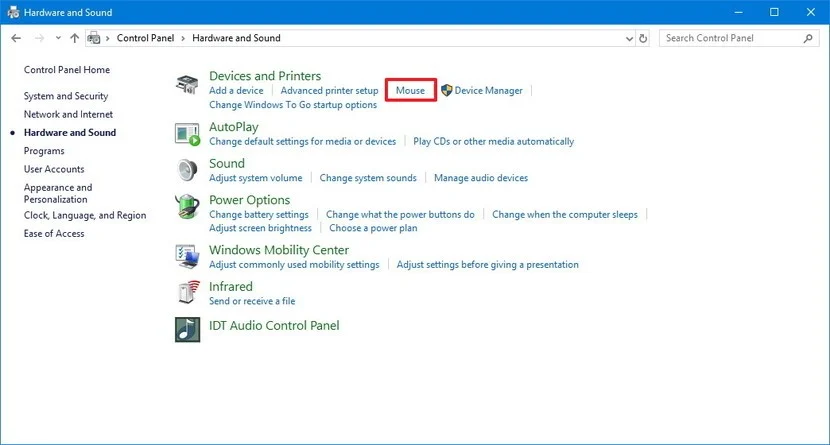Click the Sound speaker icon

(x=187, y=170)
